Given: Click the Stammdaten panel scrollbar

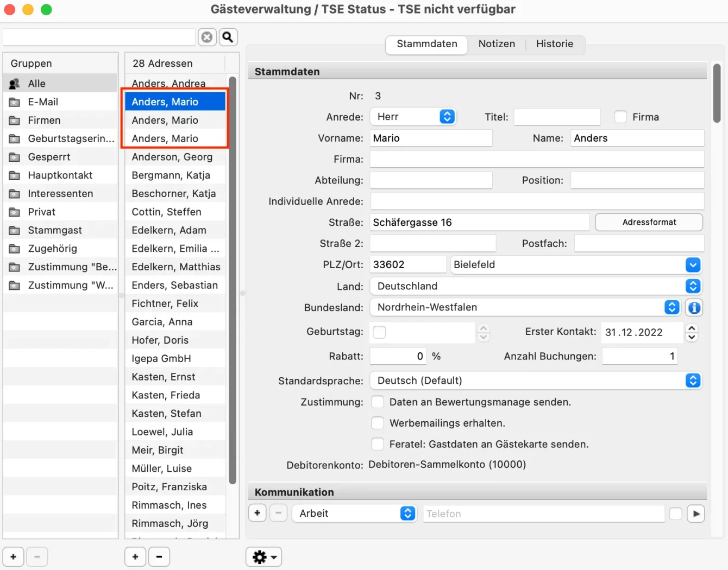Looking at the screenshot, I should [x=717, y=93].
